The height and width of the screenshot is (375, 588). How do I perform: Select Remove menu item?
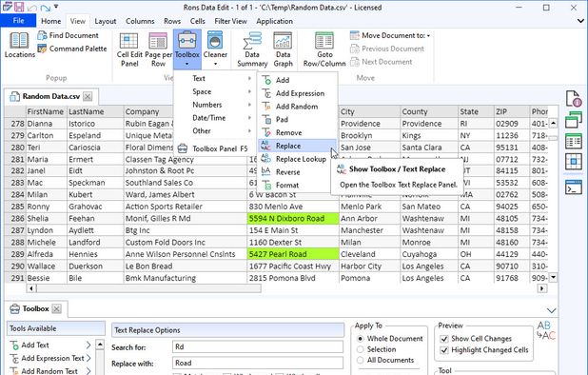[x=297, y=132]
